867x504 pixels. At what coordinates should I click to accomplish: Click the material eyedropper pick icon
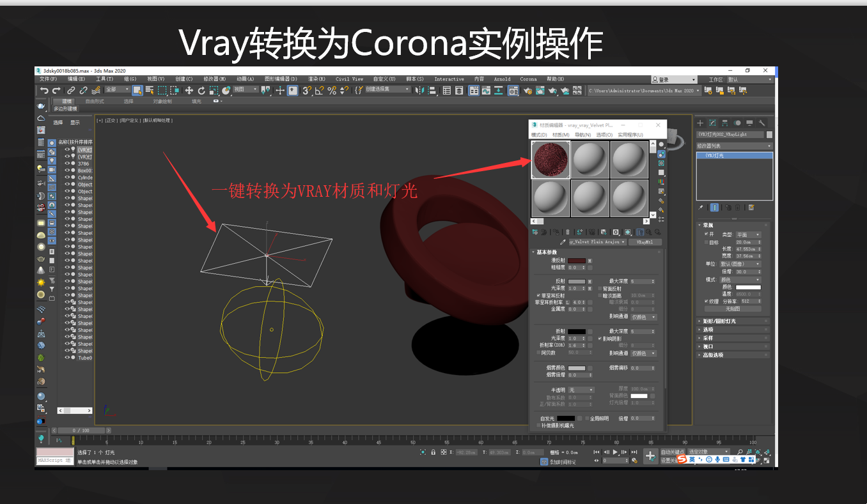pos(563,242)
